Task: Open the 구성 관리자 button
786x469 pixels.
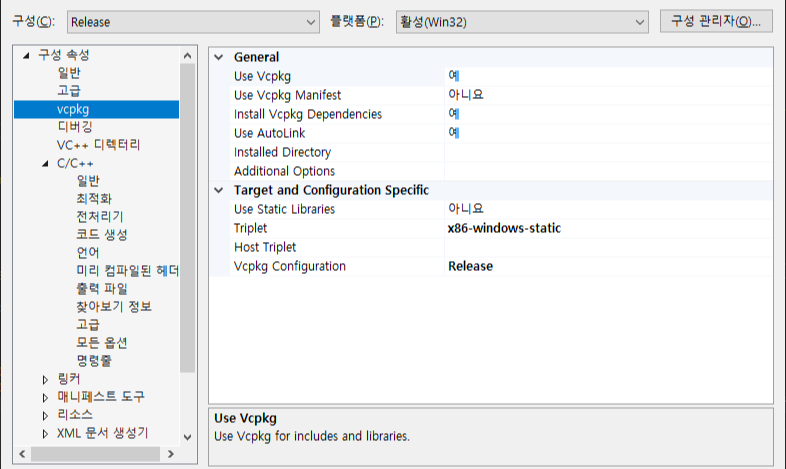Action: pyautogui.click(x=716, y=21)
